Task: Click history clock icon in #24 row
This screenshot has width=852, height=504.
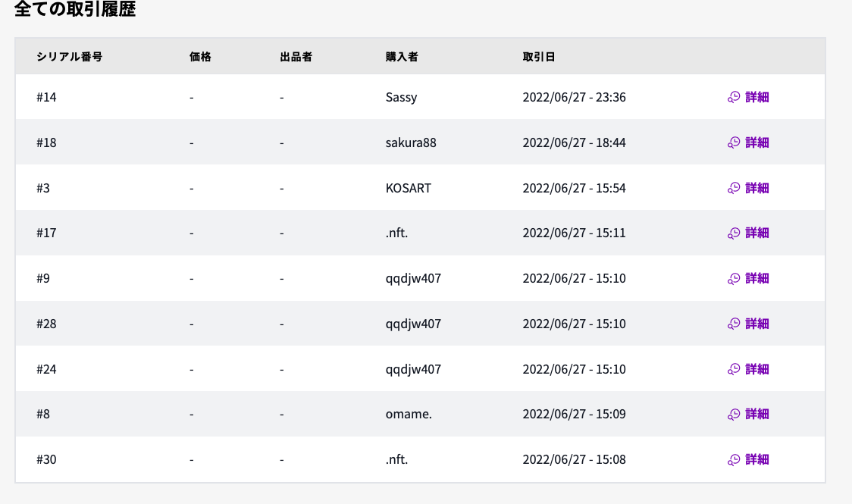Action: [x=734, y=369]
